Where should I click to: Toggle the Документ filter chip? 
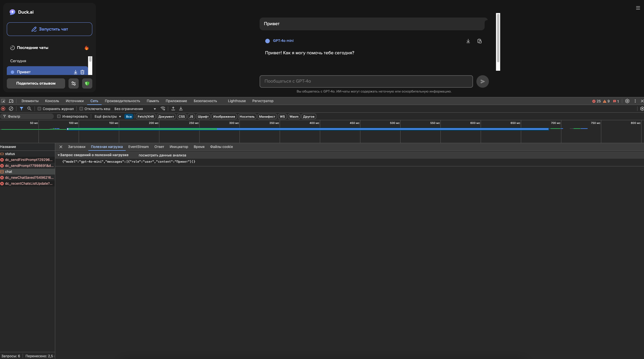[x=166, y=117]
